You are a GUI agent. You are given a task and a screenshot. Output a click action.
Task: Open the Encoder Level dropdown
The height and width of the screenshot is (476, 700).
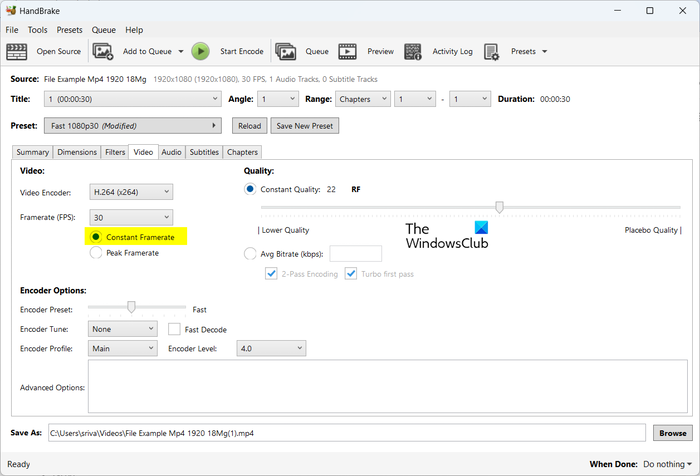(x=271, y=348)
